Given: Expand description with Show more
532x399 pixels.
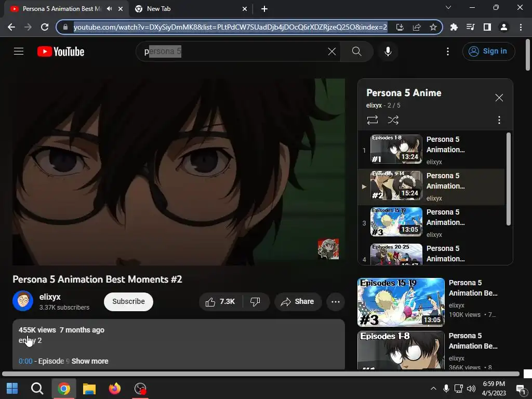Looking at the screenshot, I should pyautogui.click(x=90, y=361).
